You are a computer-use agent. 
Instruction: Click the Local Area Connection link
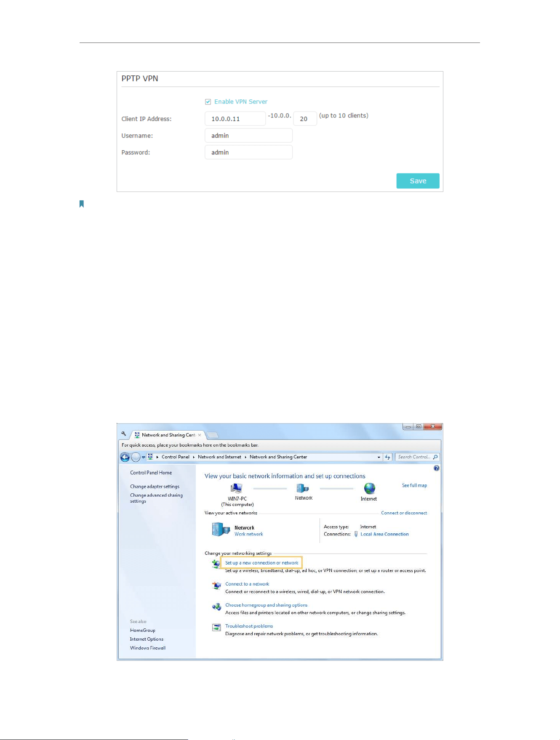(x=384, y=534)
